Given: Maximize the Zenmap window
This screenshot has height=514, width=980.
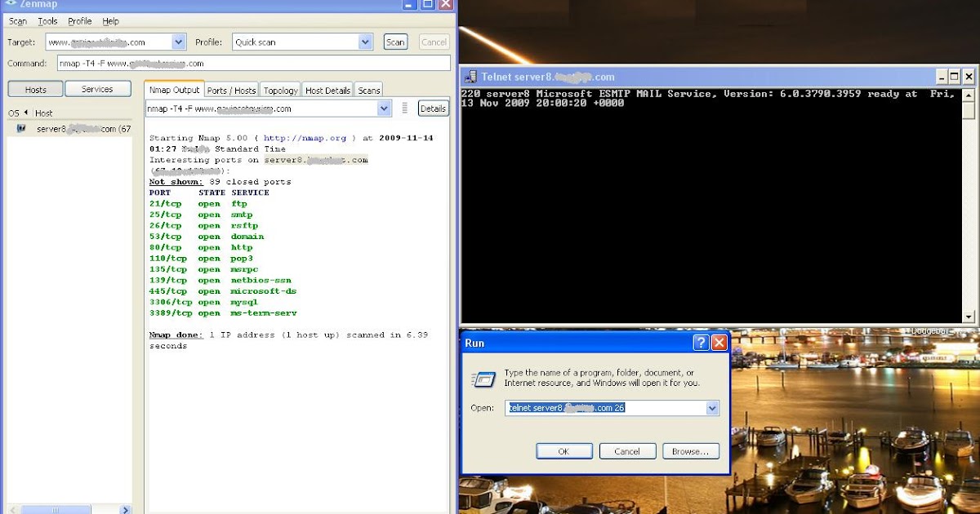Looking at the screenshot, I should (429, 4).
